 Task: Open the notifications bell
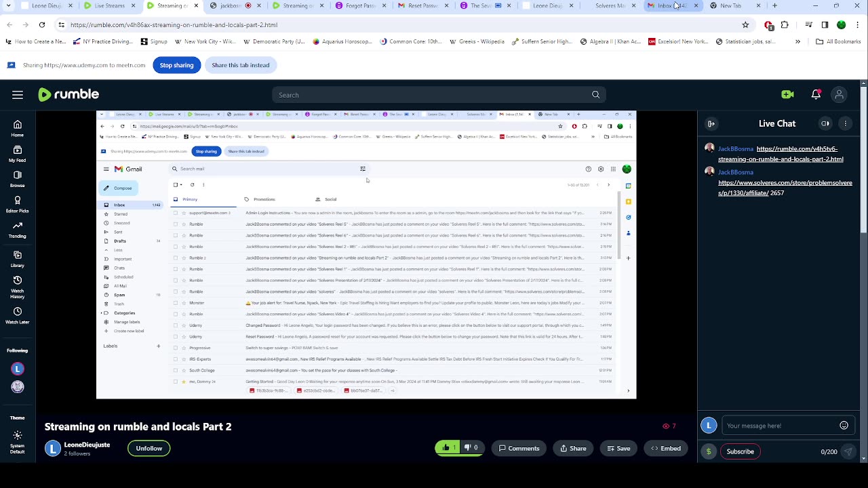coord(816,95)
